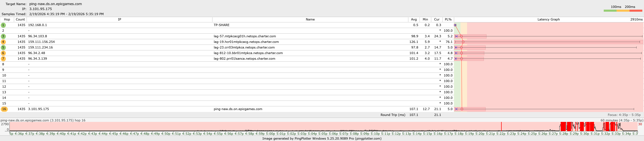Click hop 16's blue X minimum latency marker
The image size is (644, 141).
pyautogui.click(x=456, y=109)
